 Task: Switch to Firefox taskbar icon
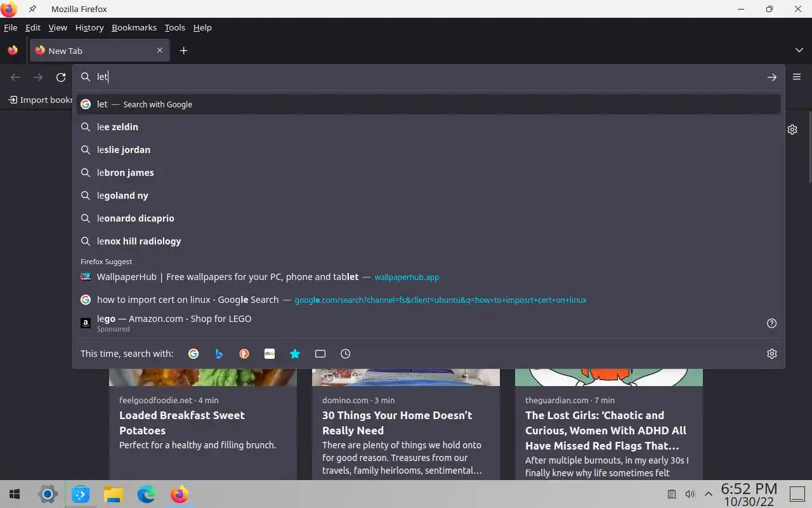(180, 494)
